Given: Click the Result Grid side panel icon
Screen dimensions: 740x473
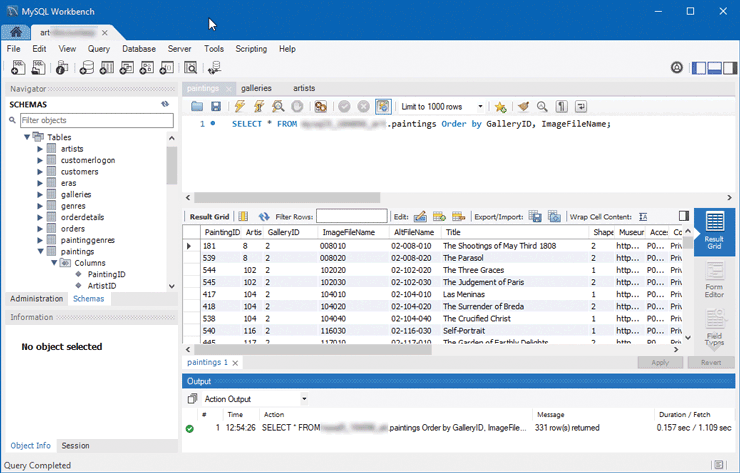Looking at the screenshot, I should tap(714, 231).
